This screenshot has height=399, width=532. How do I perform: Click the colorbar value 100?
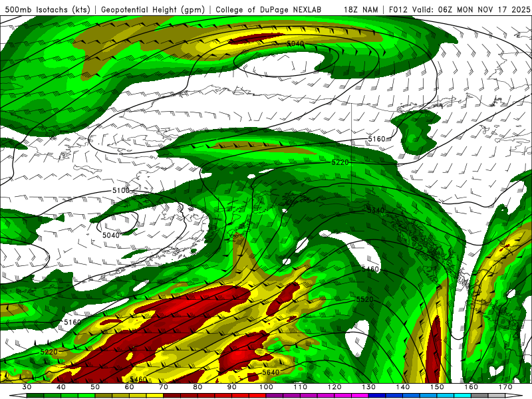[267, 387]
